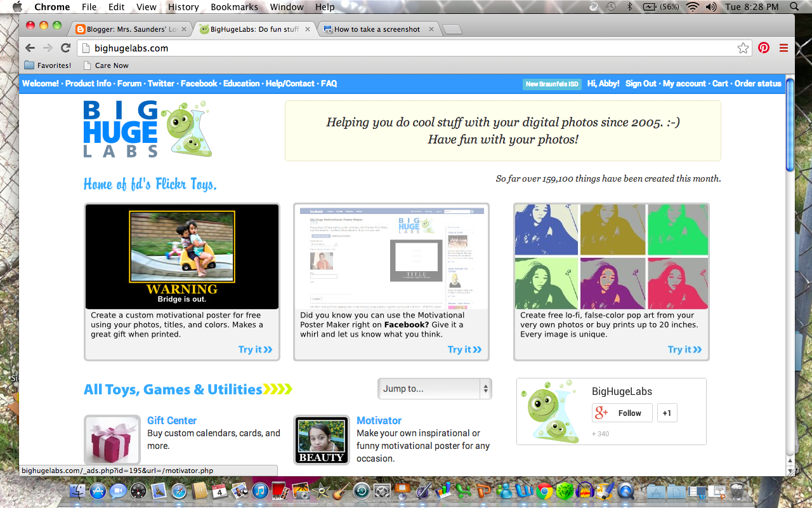
Task: Click Try it under pop art card
Action: (x=684, y=349)
